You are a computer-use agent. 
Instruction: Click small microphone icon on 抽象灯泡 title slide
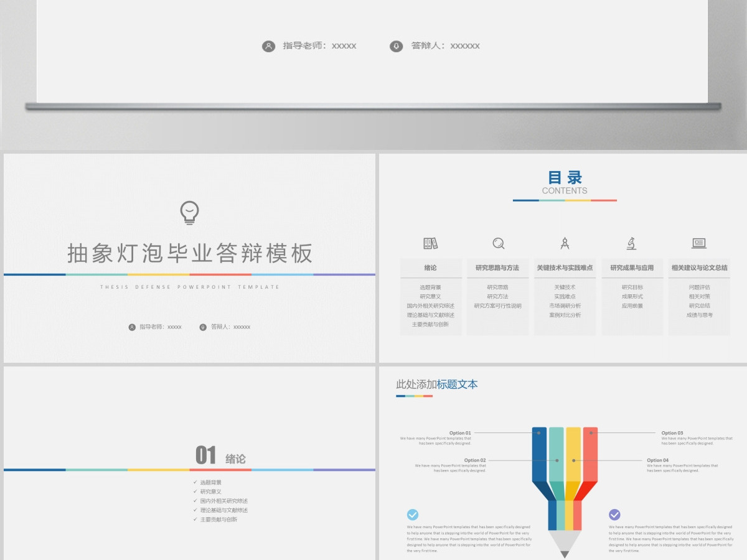pyautogui.click(x=203, y=327)
